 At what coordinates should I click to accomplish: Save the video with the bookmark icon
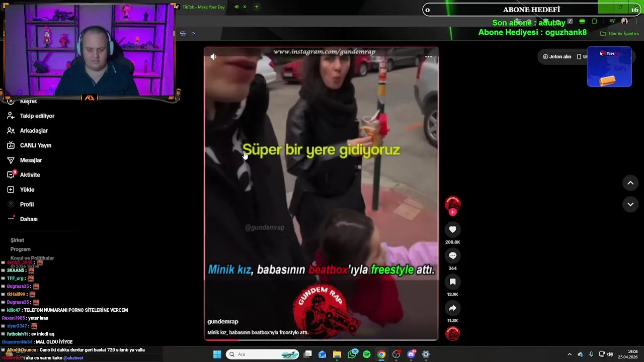tap(453, 282)
